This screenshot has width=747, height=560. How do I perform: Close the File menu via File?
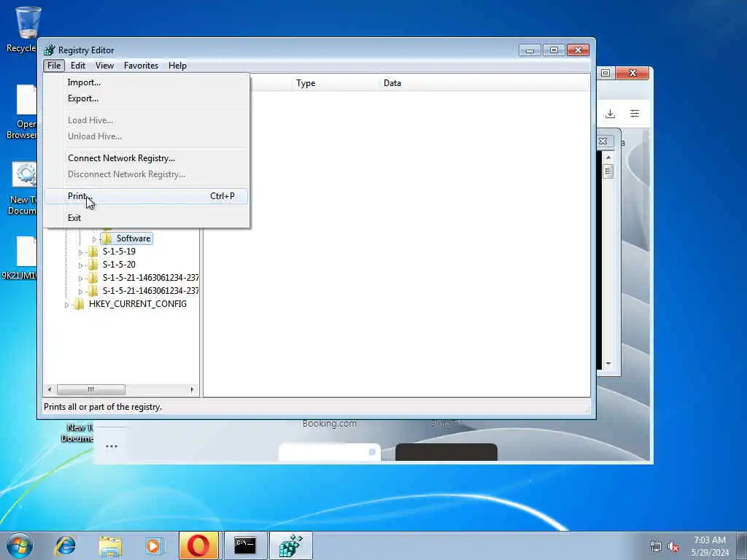(x=54, y=65)
